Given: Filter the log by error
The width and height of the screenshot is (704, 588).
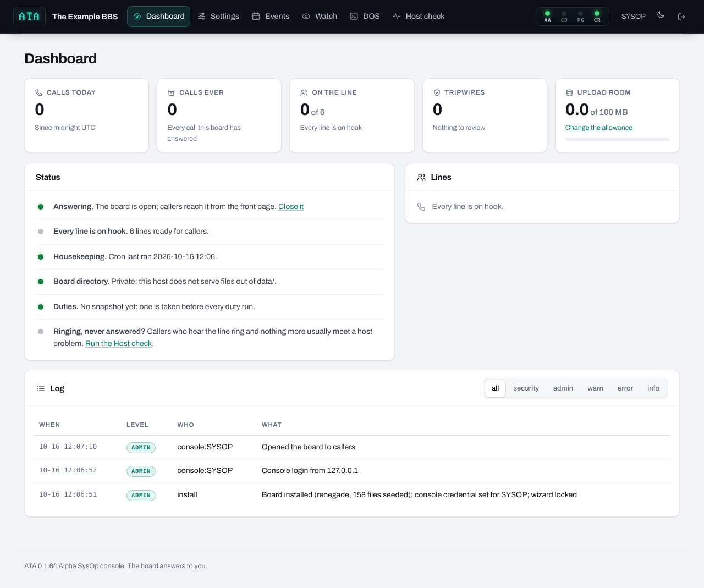Looking at the screenshot, I should pyautogui.click(x=625, y=388).
